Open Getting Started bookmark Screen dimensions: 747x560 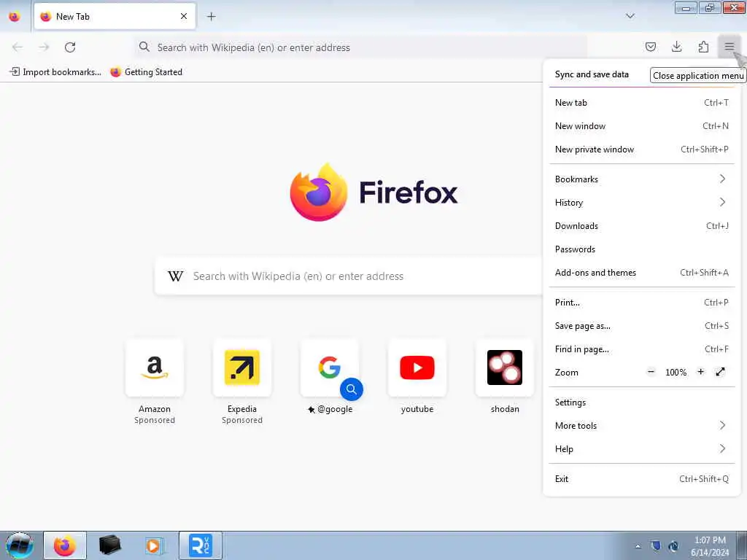pyautogui.click(x=146, y=72)
